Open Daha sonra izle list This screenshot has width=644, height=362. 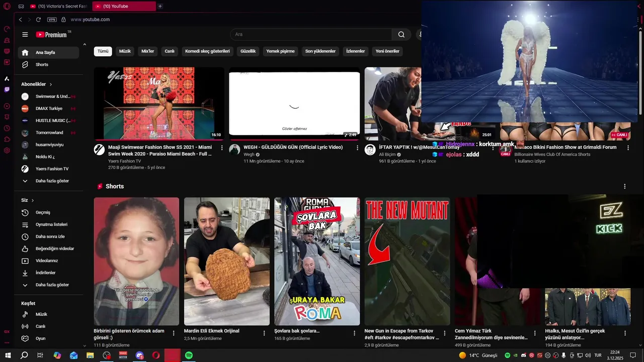pyautogui.click(x=48, y=237)
